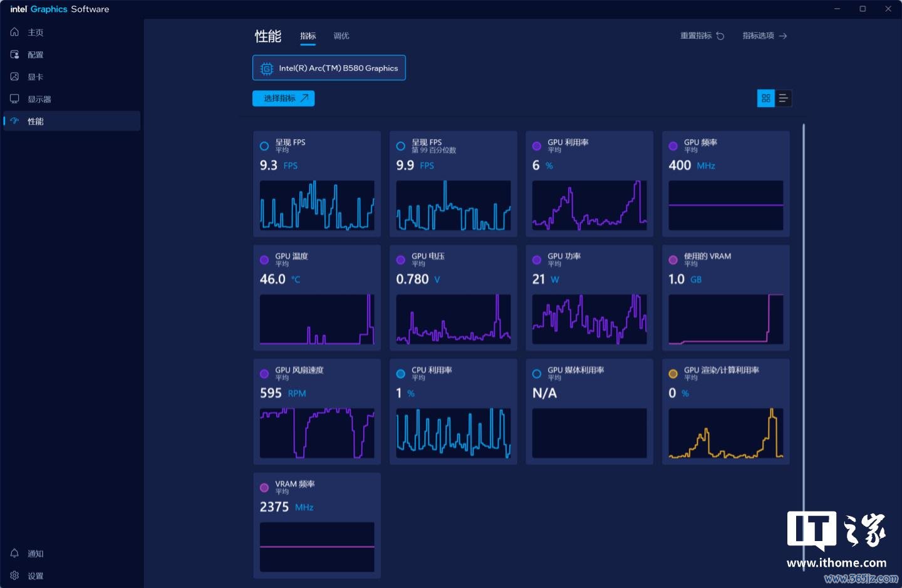This screenshot has height=588, width=902.
Task: Select the 性能 performance item in sidebar
Action: [x=71, y=121]
